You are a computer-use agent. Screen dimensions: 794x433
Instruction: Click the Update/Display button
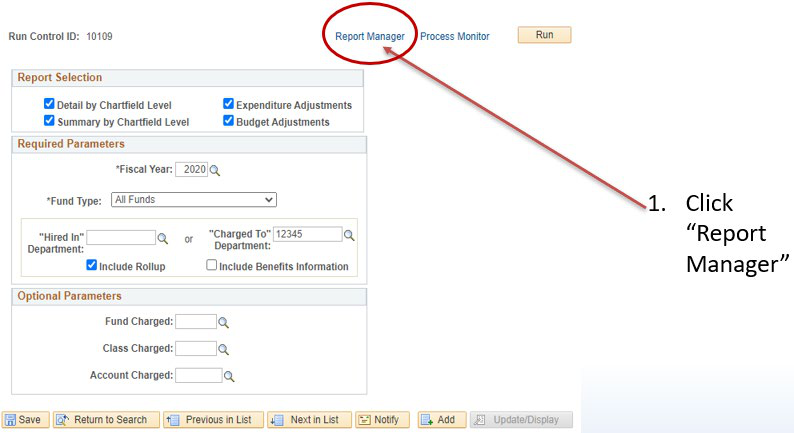pos(522,420)
